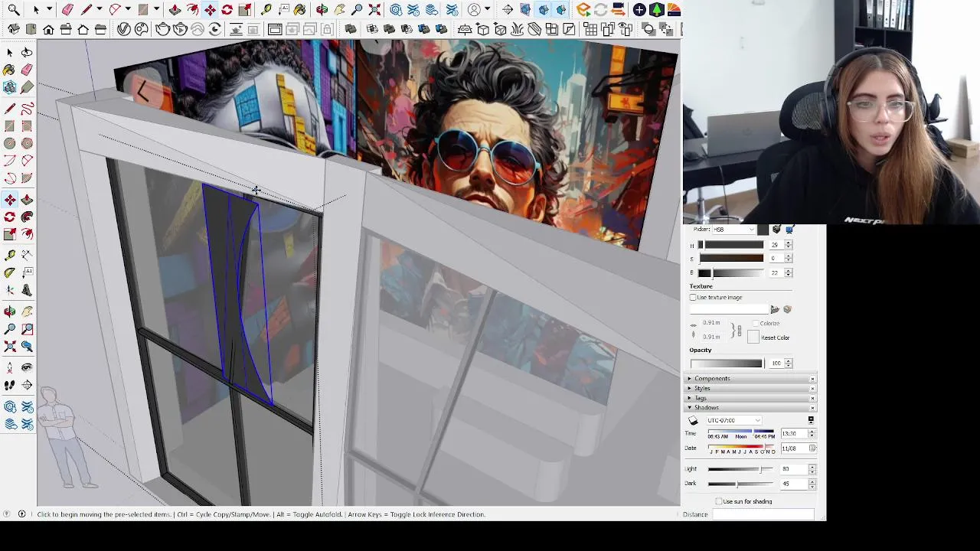This screenshot has height=551, width=980.
Task: Select the Paint Bucket tool in top toolbar
Action: click(x=301, y=10)
